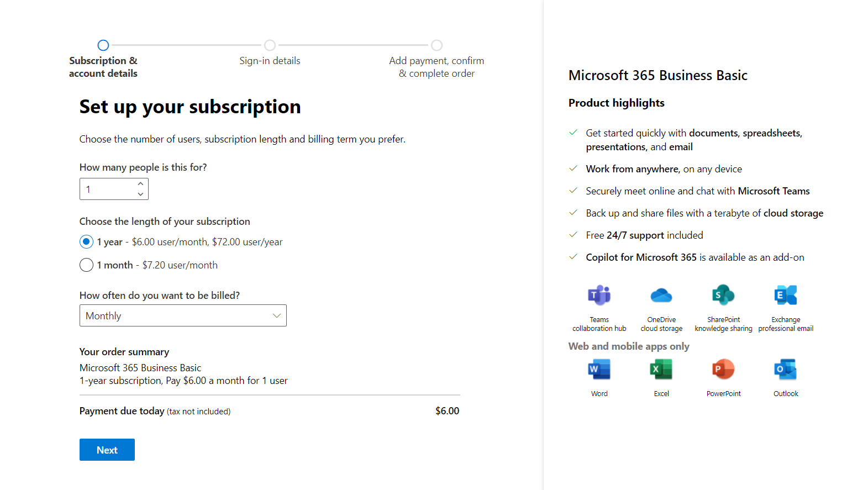This screenshot has width=868, height=490.
Task: Click the Excel app icon
Action: coord(661,369)
